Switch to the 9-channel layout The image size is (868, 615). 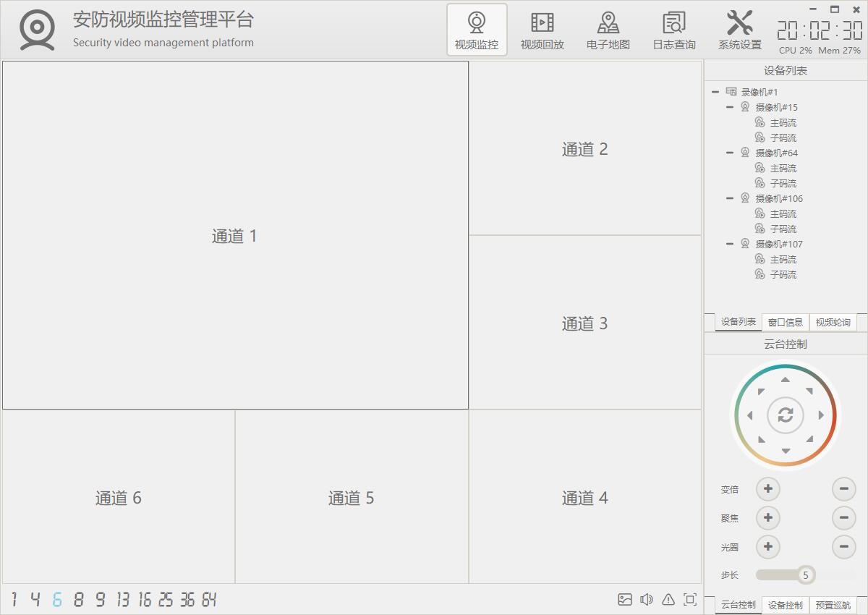pyautogui.click(x=101, y=600)
